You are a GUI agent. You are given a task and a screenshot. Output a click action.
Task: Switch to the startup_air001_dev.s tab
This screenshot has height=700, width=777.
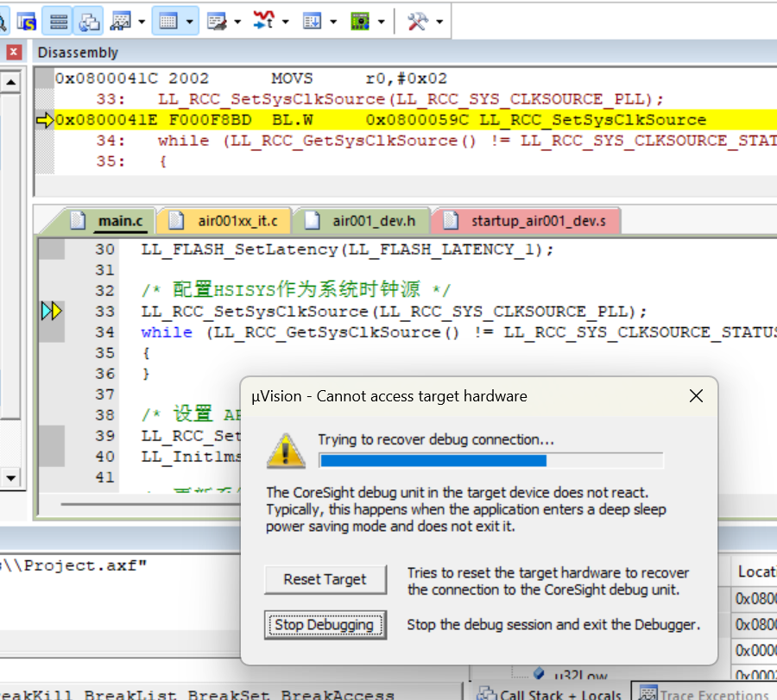click(x=527, y=221)
